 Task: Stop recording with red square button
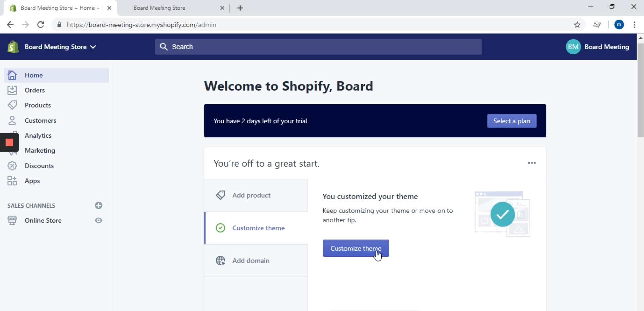point(9,143)
